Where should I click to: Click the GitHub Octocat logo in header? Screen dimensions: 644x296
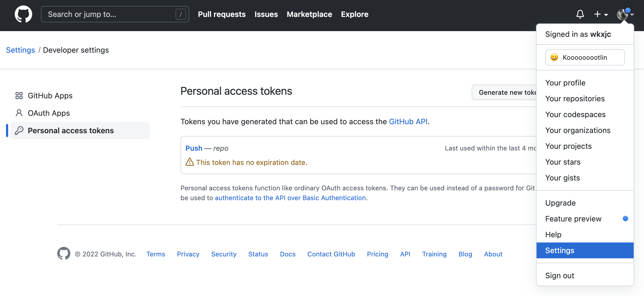pos(23,14)
